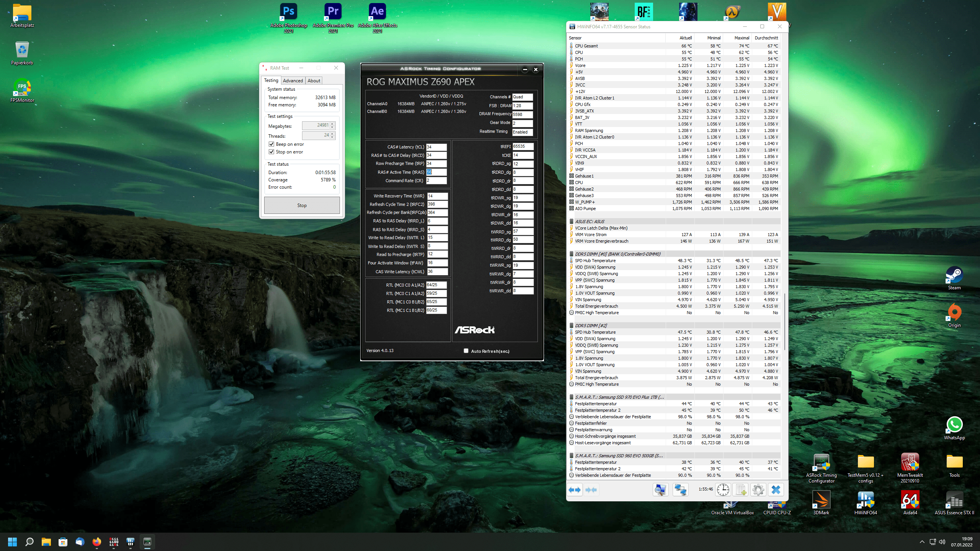
Task: Open Windows Start menu
Action: click(12, 542)
